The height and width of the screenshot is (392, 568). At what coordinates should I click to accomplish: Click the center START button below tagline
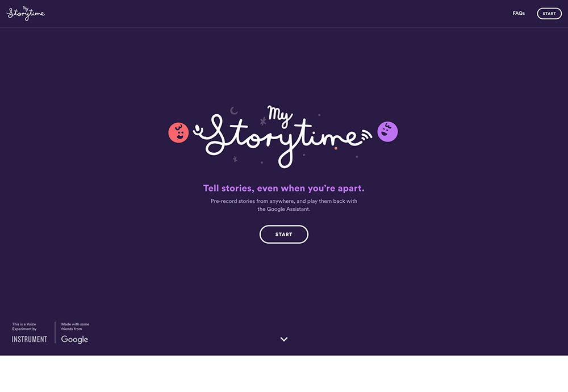pos(283,235)
